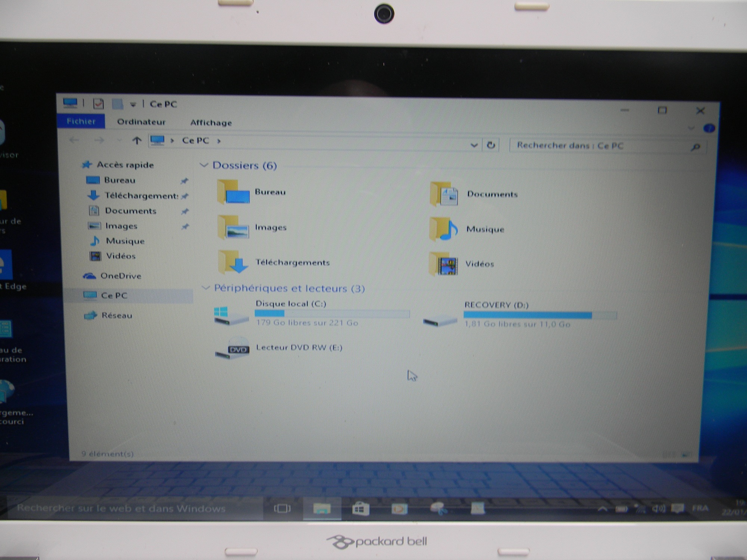
Task: Open the Ordinateur ribbon tab
Action: click(x=141, y=122)
